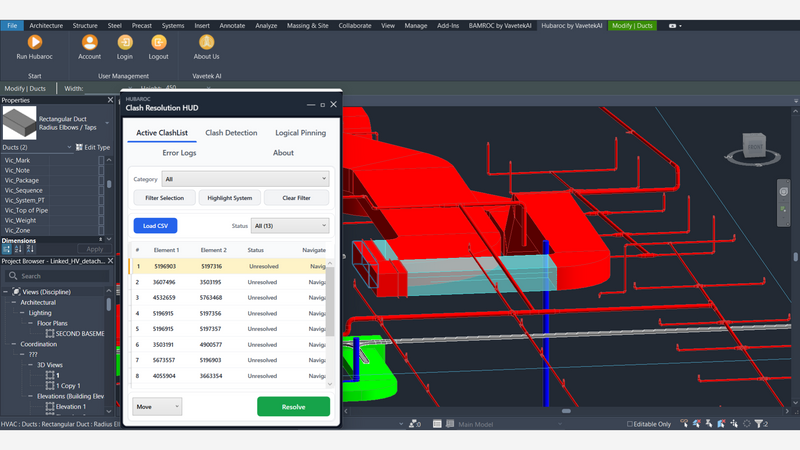Click the Z-A sort icon under Dimensions
Viewport: 800px width, 450px height.
point(30,249)
